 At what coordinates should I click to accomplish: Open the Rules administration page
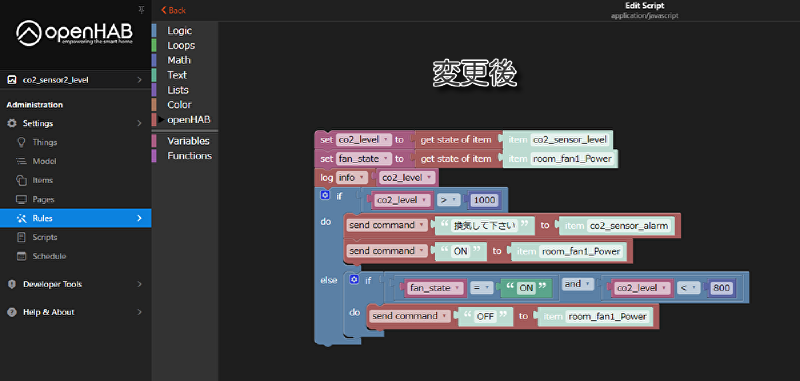[76, 218]
